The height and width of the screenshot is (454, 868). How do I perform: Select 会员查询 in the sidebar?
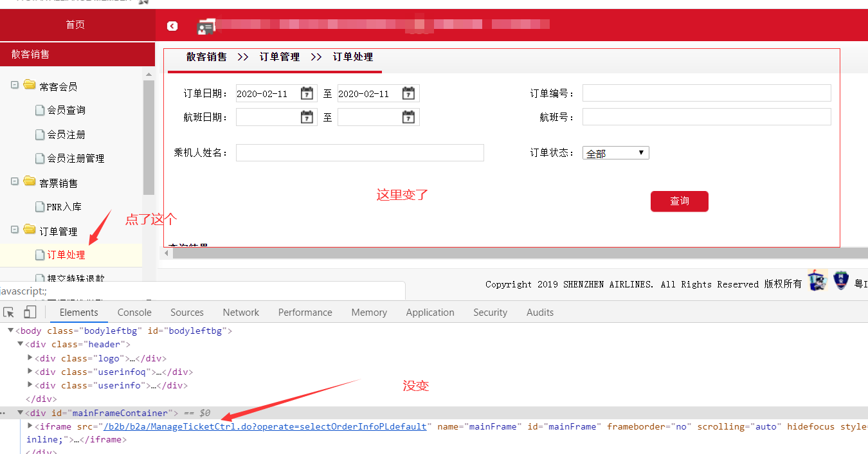(66, 111)
